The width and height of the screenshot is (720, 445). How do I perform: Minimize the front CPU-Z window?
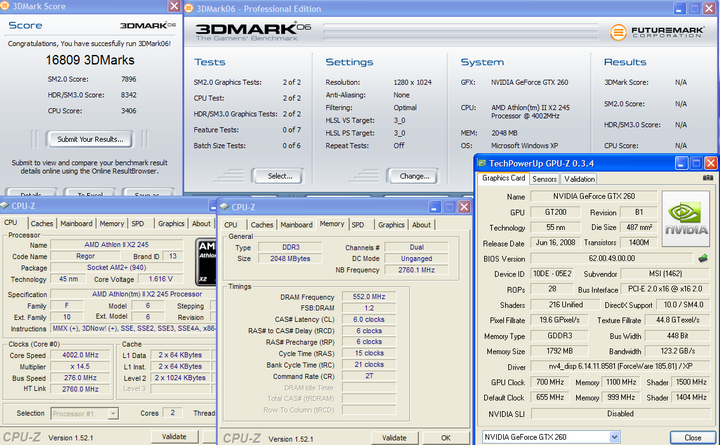[x=434, y=207]
